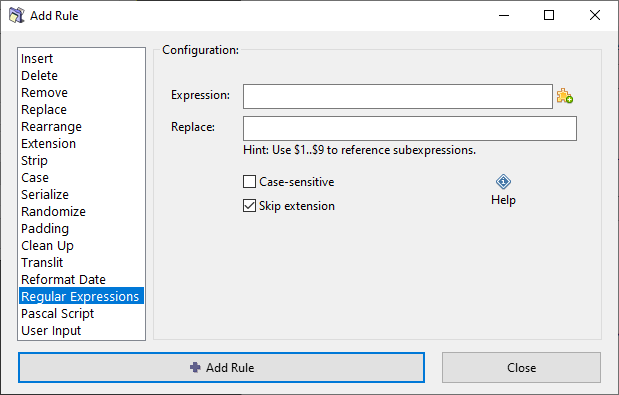
Task: Switch to the Padding rule
Action: click(x=81, y=228)
